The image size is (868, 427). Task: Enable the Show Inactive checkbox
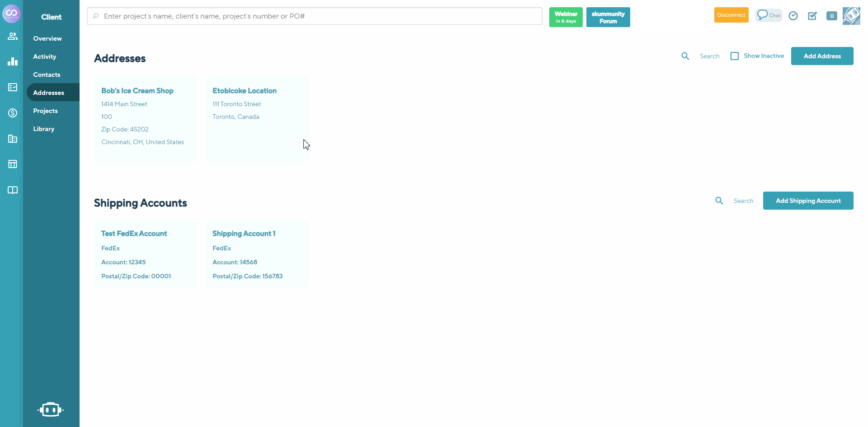pyautogui.click(x=735, y=56)
